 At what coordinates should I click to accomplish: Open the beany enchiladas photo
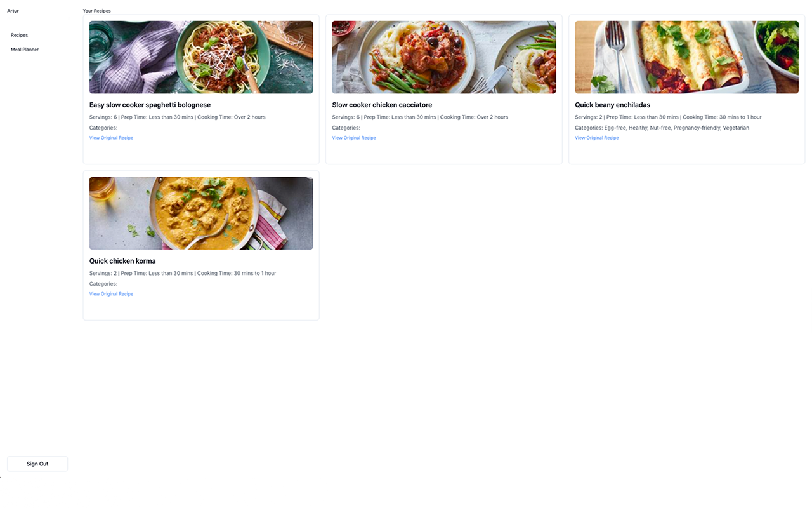(x=687, y=57)
